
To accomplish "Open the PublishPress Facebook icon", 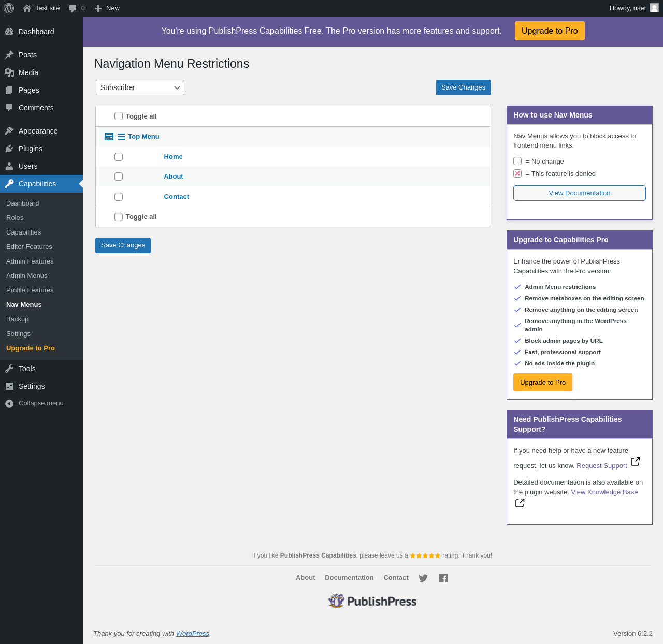I will (443, 578).
